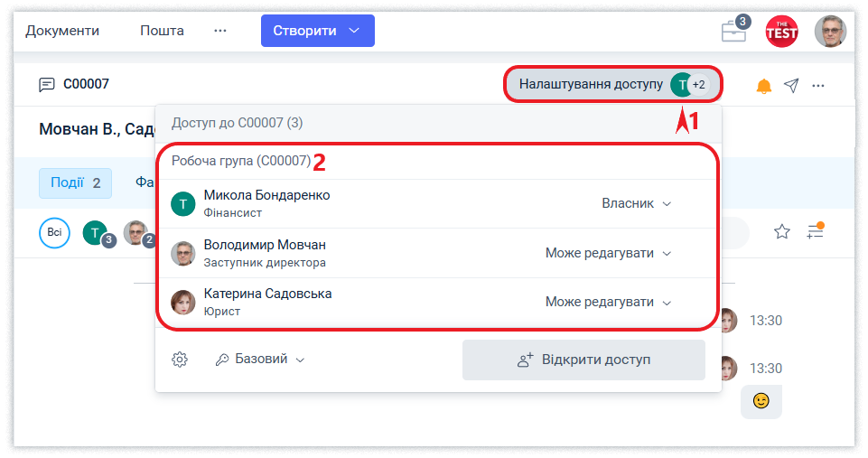Viewport: 868px width, 458px height.
Task: Open the filter sliders icon with orange dot
Action: click(x=815, y=231)
